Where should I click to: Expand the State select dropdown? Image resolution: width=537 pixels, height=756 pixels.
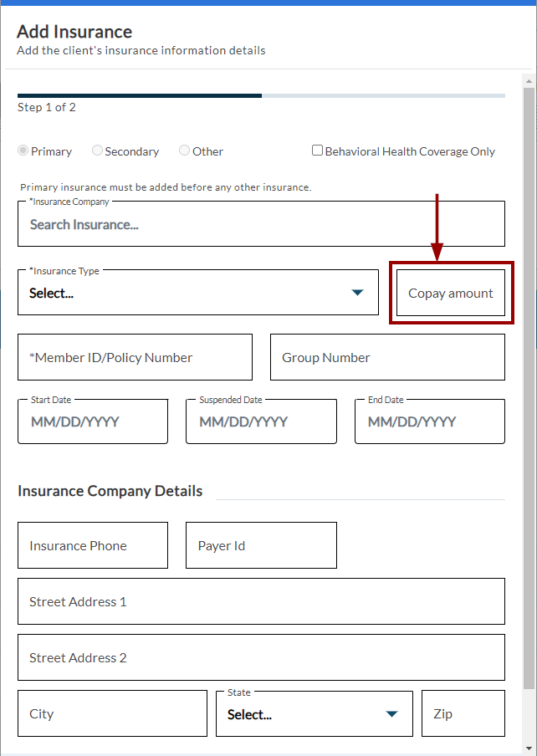[x=315, y=713]
